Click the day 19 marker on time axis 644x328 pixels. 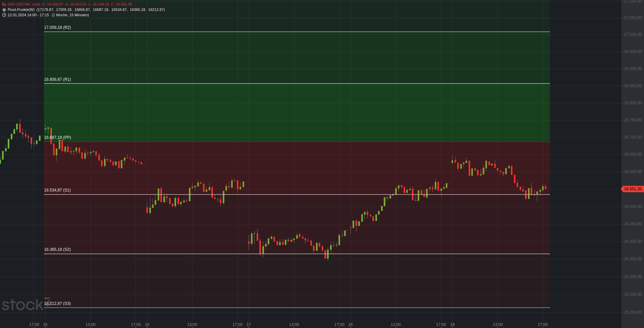(452, 325)
